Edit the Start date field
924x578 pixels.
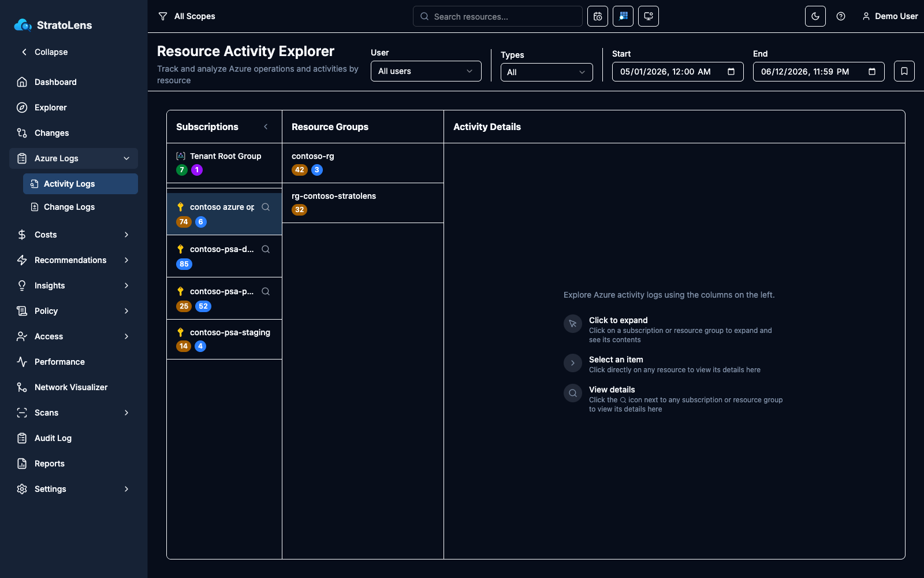pyautogui.click(x=678, y=72)
